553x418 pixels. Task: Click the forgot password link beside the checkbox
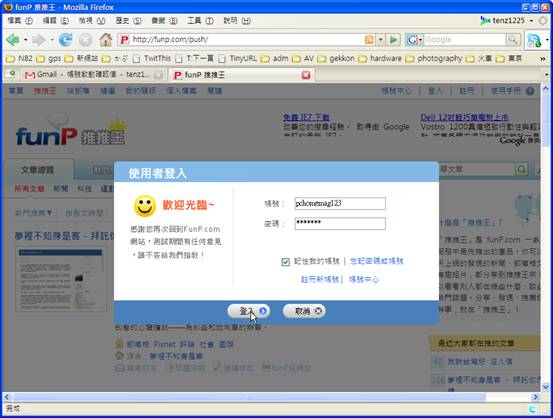coord(377,261)
